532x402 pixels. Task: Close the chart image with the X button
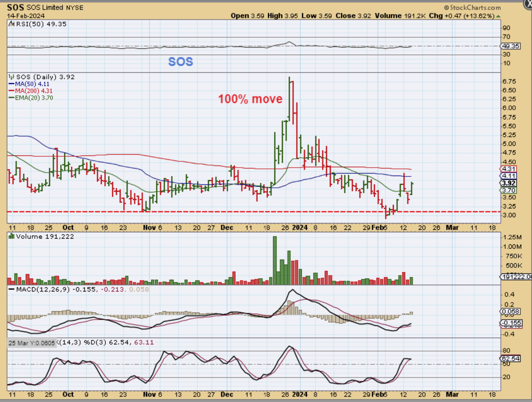[528, 4]
